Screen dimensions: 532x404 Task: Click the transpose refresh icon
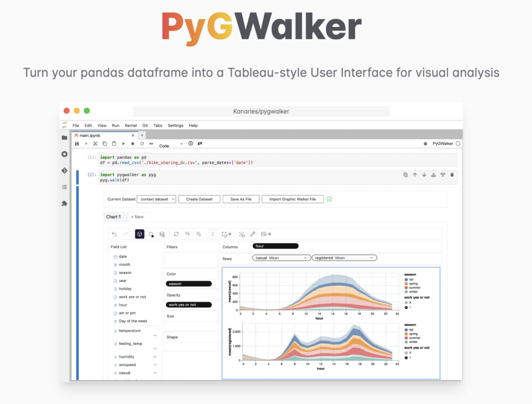point(176,234)
